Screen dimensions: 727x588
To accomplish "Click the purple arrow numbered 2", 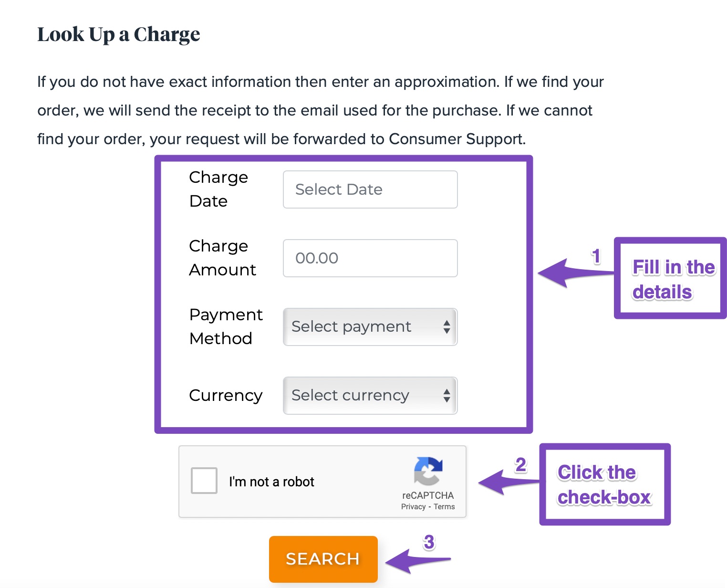I will (509, 482).
